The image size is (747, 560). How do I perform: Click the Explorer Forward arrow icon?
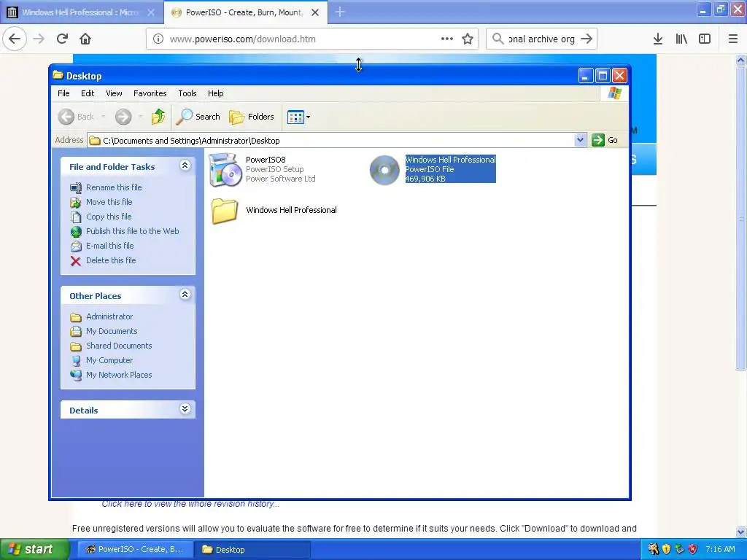[123, 117]
